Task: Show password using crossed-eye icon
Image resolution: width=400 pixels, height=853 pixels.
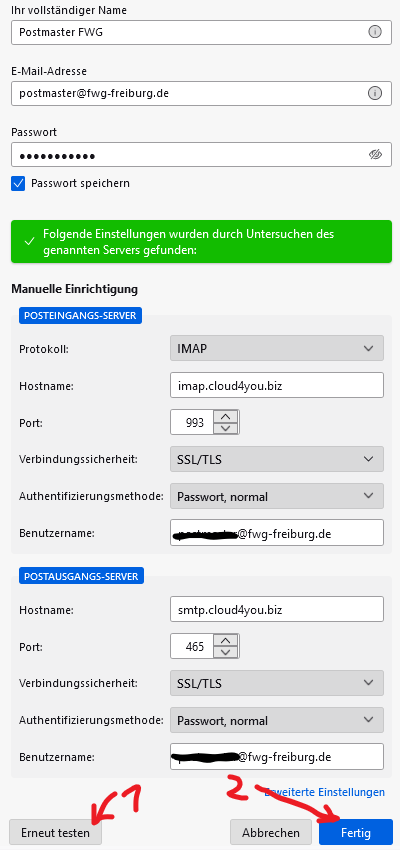Action: pyautogui.click(x=375, y=155)
